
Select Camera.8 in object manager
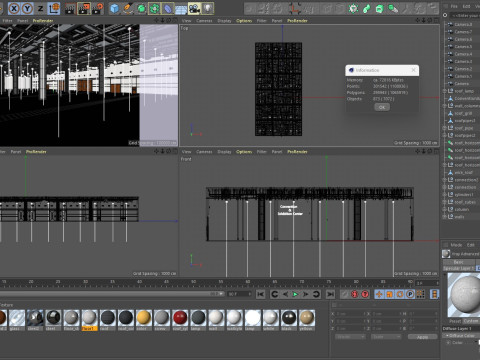[463, 24]
